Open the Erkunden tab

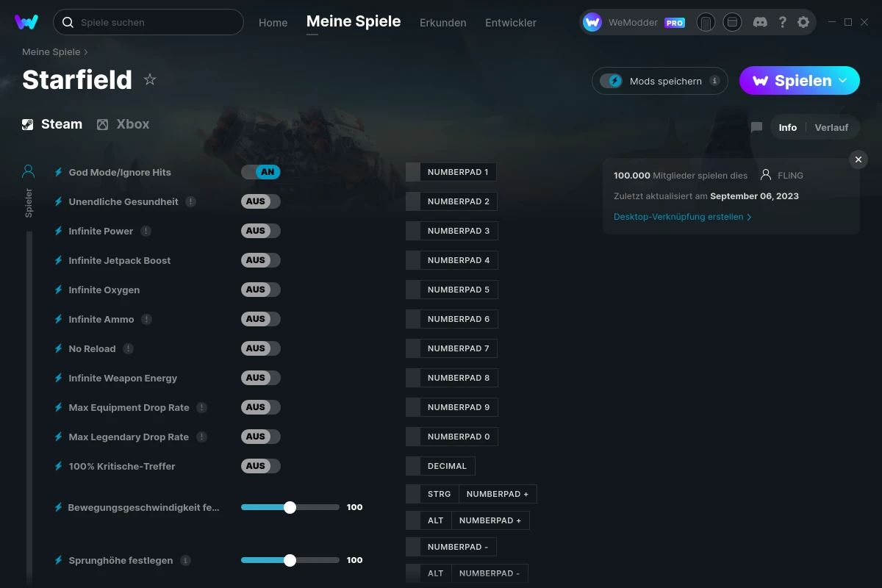click(x=443, y=23)
